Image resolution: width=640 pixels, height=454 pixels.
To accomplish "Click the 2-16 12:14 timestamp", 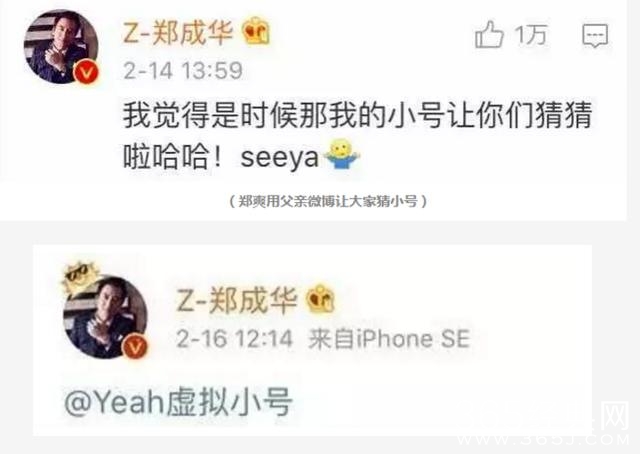I will click(235, 339).
